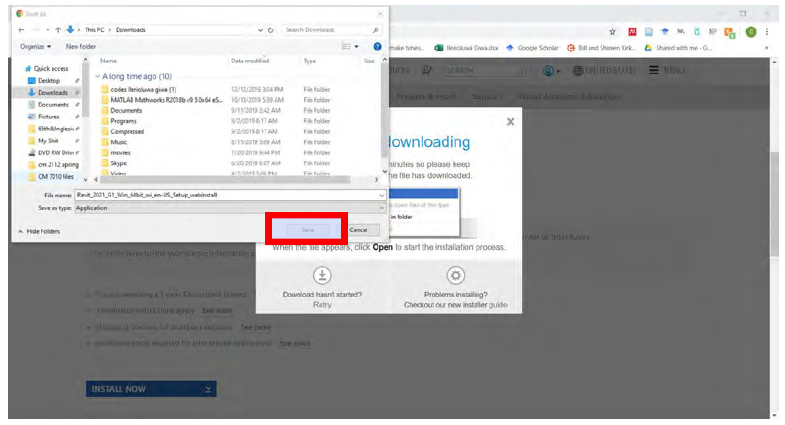Open the Music folder in the file list

(x=119, y=142)
